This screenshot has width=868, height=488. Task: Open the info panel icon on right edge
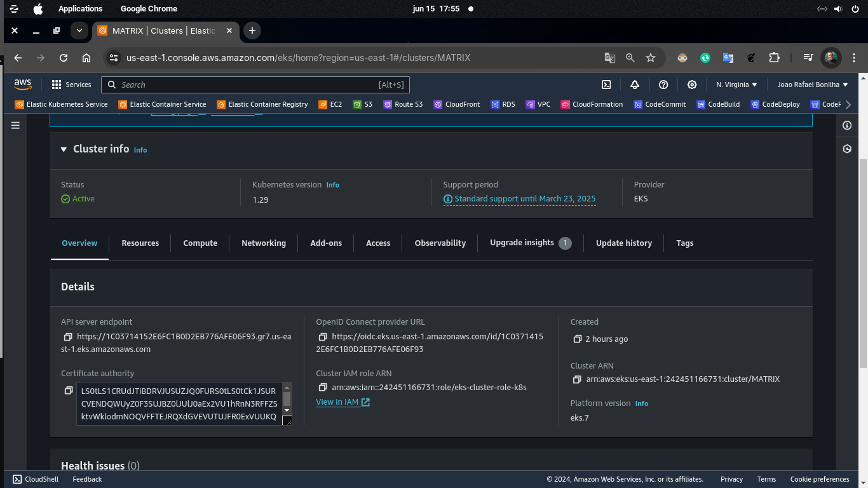click(x=847, y=126)
